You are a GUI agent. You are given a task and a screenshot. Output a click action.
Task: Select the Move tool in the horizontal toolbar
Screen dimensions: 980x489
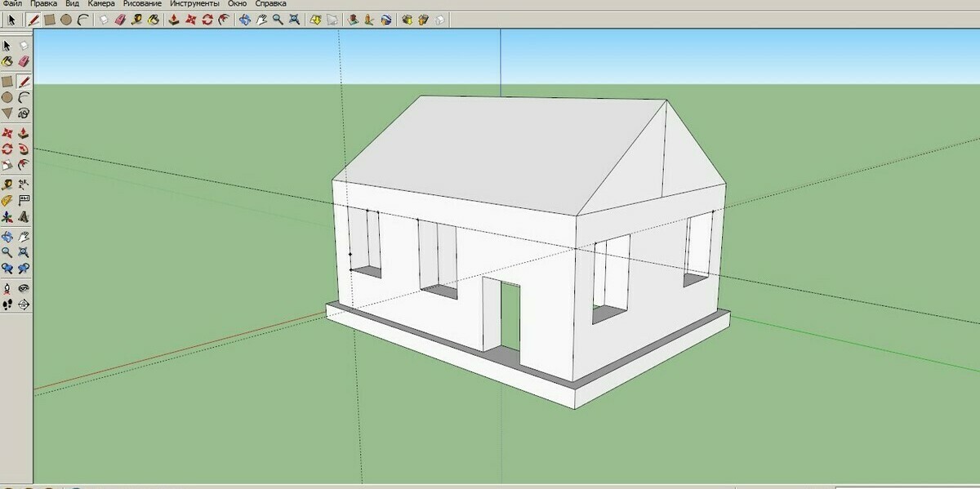[189, 20]
